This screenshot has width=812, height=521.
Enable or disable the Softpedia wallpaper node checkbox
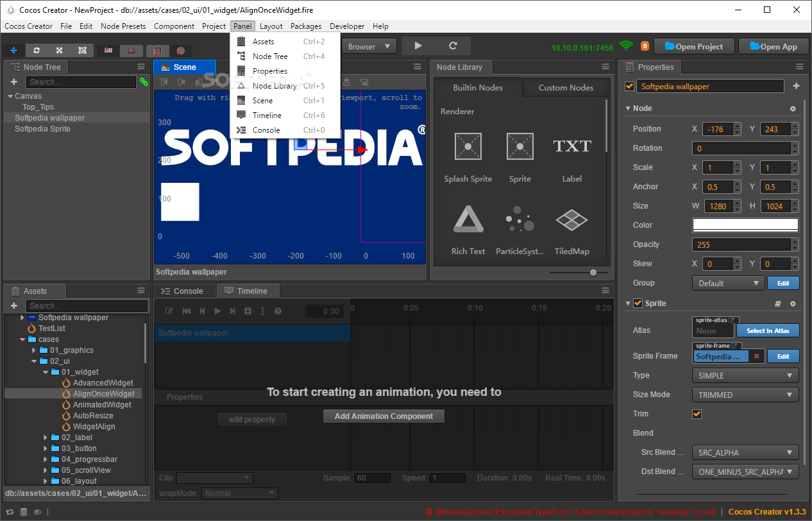coord(630,86)
